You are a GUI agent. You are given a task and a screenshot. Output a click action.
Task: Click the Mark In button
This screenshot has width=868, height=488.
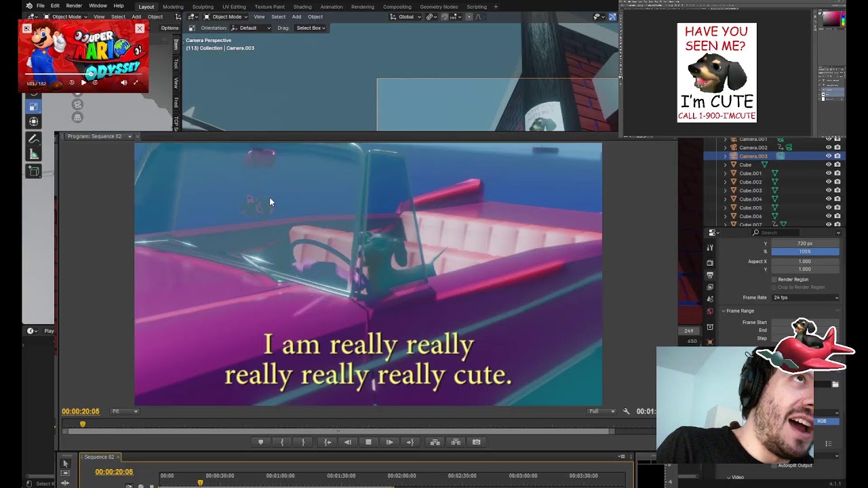point(282,442)
